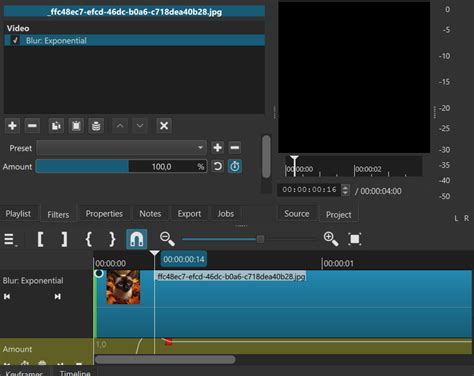
Task: Click the total duration 00:00:04:00 text
Action: point(381,191)
